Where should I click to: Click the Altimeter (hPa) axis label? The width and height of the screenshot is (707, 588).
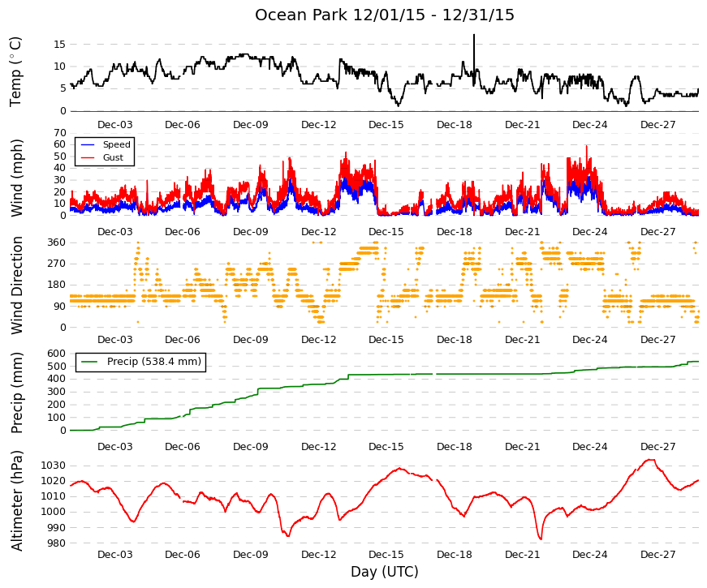pos(17,500)
